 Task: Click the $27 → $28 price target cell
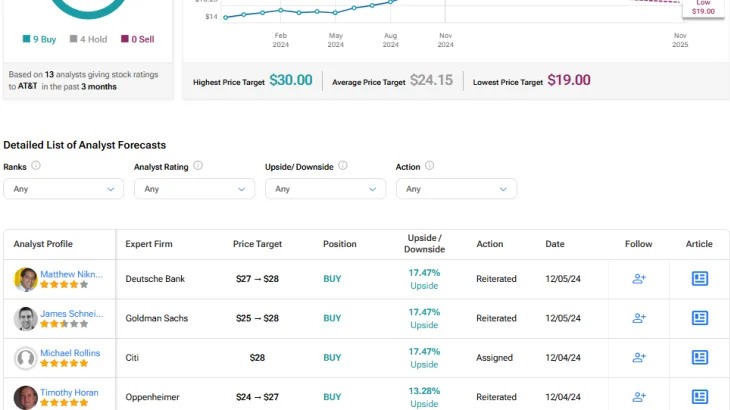257,279
